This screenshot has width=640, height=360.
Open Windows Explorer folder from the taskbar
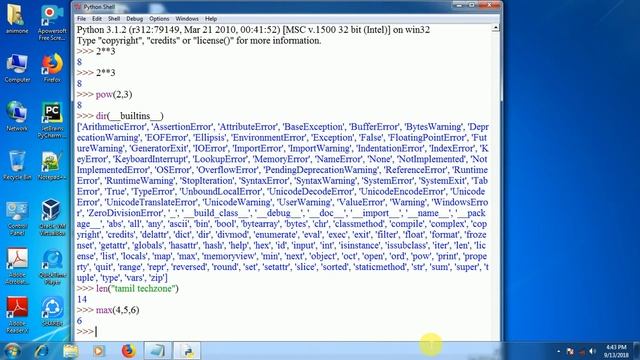click(x=70, y=351)
